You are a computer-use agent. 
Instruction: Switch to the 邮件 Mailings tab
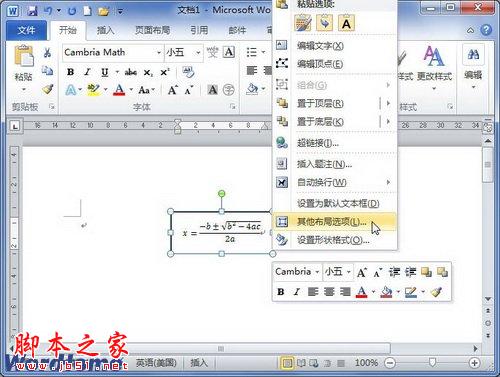[237, 30]
